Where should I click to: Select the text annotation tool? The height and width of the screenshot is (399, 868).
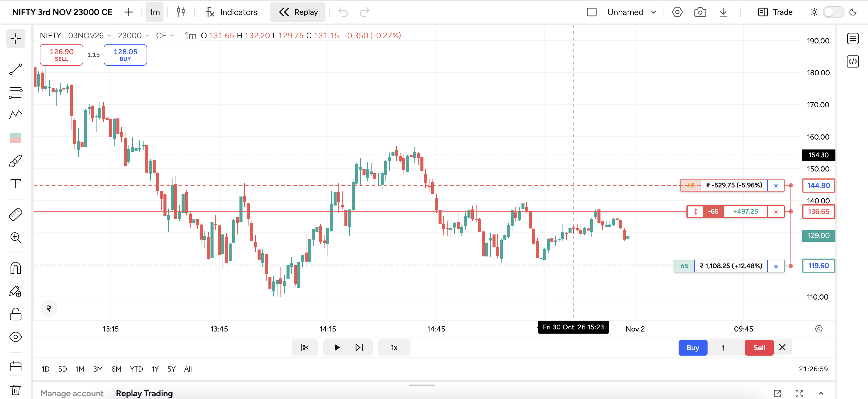pyautogui.click(x=15, y=184)
